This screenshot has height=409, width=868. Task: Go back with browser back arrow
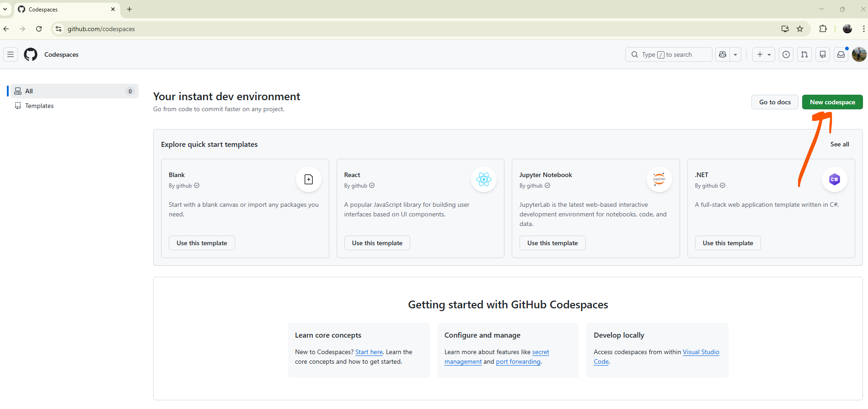(x=6, y=29)
